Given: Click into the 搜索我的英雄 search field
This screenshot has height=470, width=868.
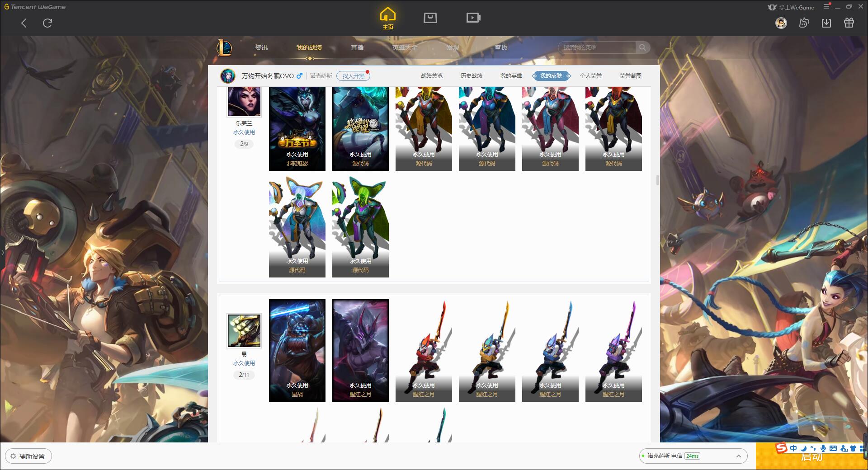Looking at the screenshot, I should (597, 47).
